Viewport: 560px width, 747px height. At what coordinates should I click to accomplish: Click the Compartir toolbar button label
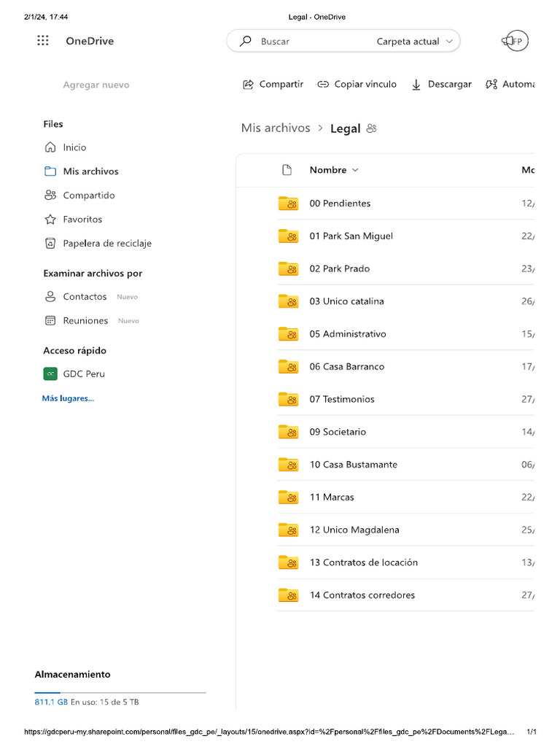(x=281, y=85)
